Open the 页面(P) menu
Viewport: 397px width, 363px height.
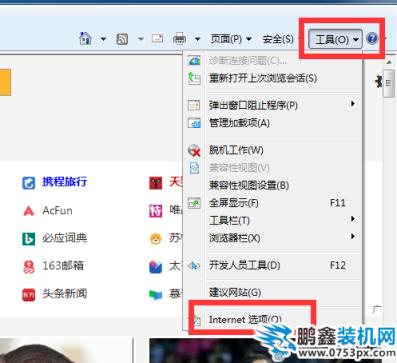pyautogui.click(x=231, y=39)
